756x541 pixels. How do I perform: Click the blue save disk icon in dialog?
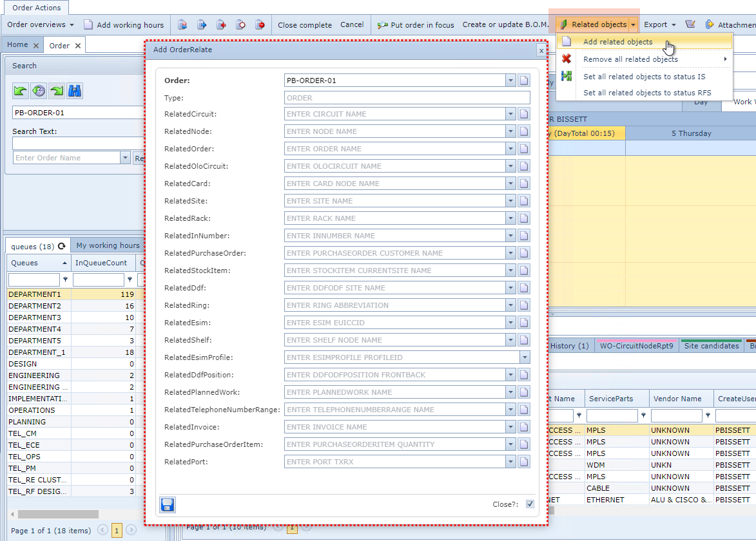pyautogui.click(x=168, y=505)
